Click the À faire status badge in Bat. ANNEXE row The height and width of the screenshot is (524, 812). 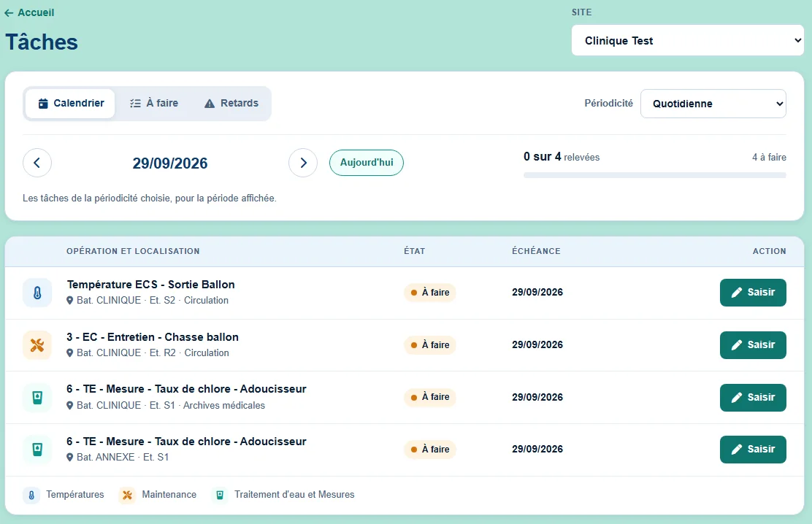[x=430, y=450]
